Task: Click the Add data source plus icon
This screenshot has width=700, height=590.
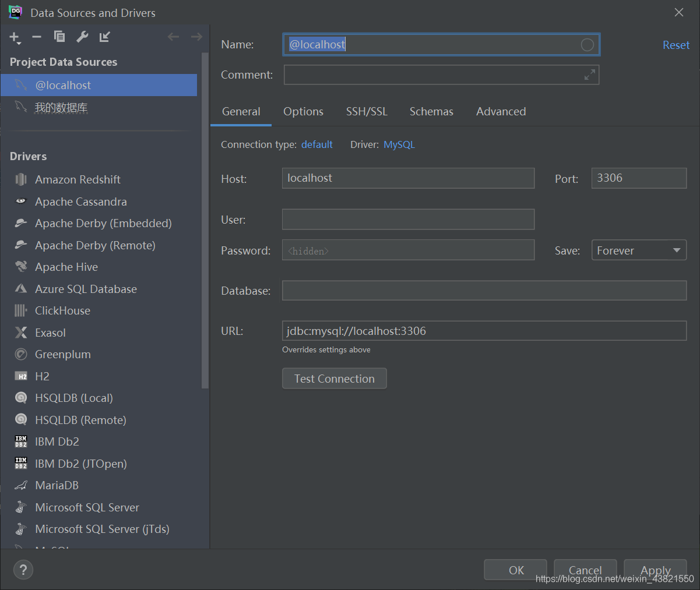Action: point(15,37)
